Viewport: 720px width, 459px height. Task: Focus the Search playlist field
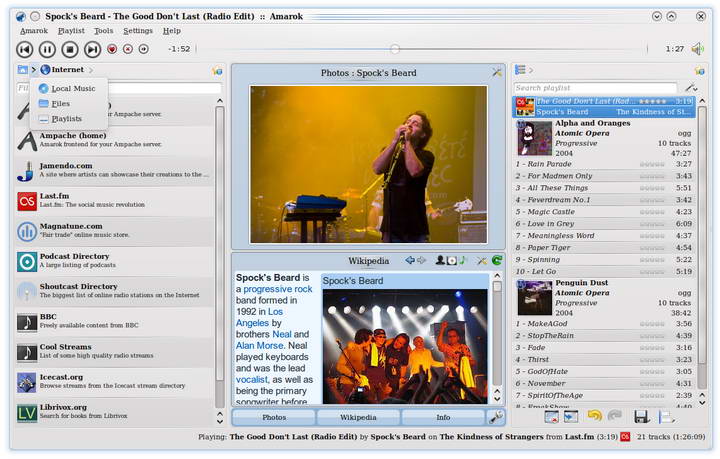coord(595,88)
